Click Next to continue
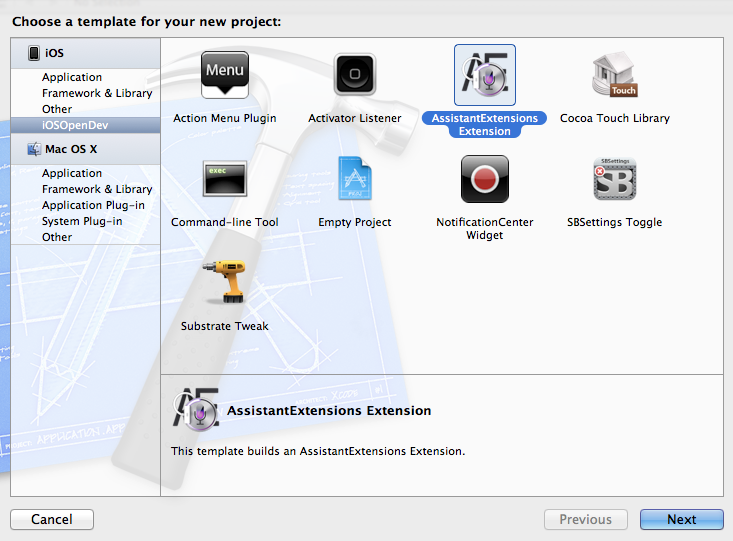The image size is (733, 541). coord(681,519)
